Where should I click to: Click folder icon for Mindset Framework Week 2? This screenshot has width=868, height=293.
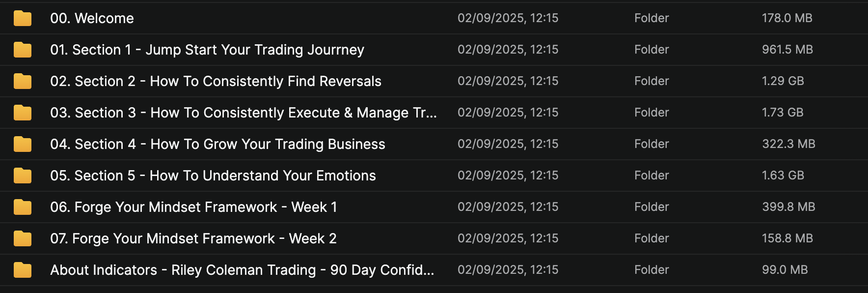(23, 239)
